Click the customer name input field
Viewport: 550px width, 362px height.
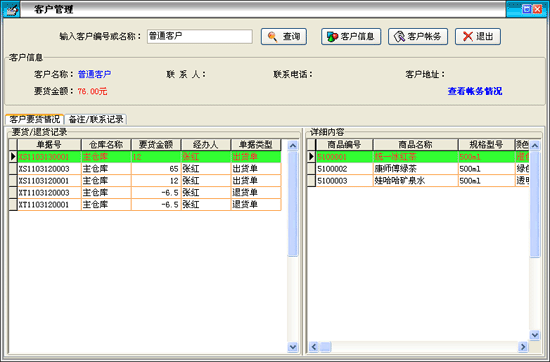pyautogui.click(x=200, y=36)
